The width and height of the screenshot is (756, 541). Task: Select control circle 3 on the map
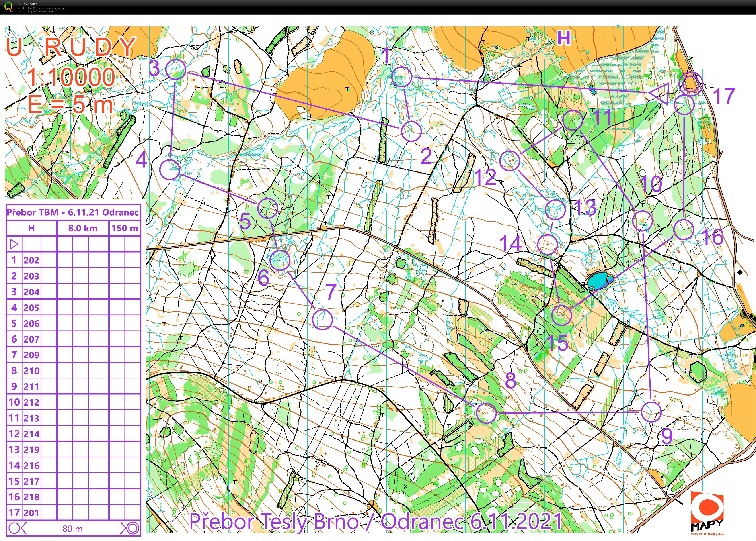[176, 69]
